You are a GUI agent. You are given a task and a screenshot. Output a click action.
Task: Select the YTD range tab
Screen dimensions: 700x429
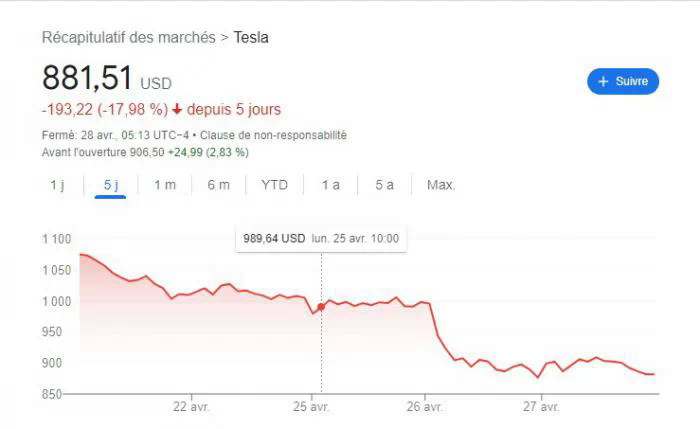point(274,185)
